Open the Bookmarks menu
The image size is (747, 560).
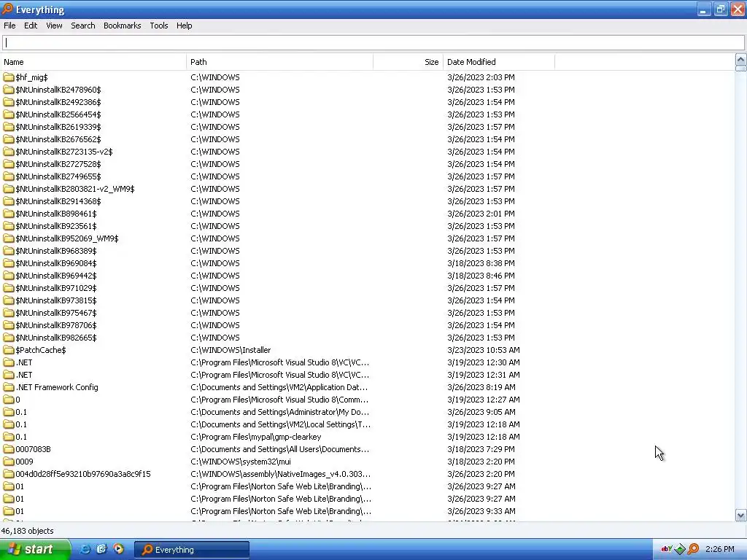(122, 26)
